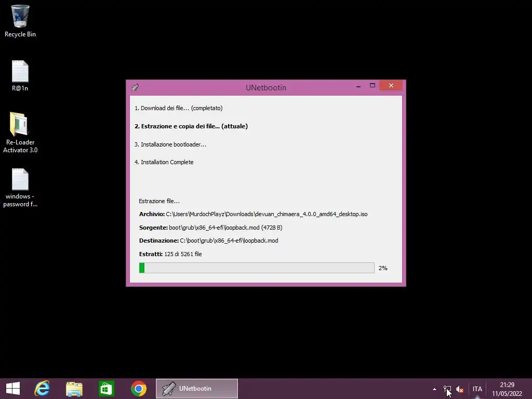Click the UNetbootin taskbar button

point(197,389)
